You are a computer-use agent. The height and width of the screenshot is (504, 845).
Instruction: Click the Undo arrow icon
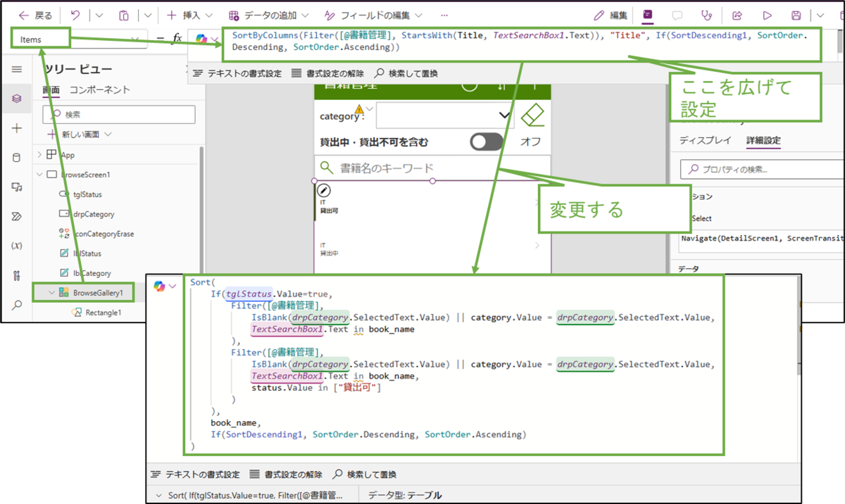coord(75,15)
